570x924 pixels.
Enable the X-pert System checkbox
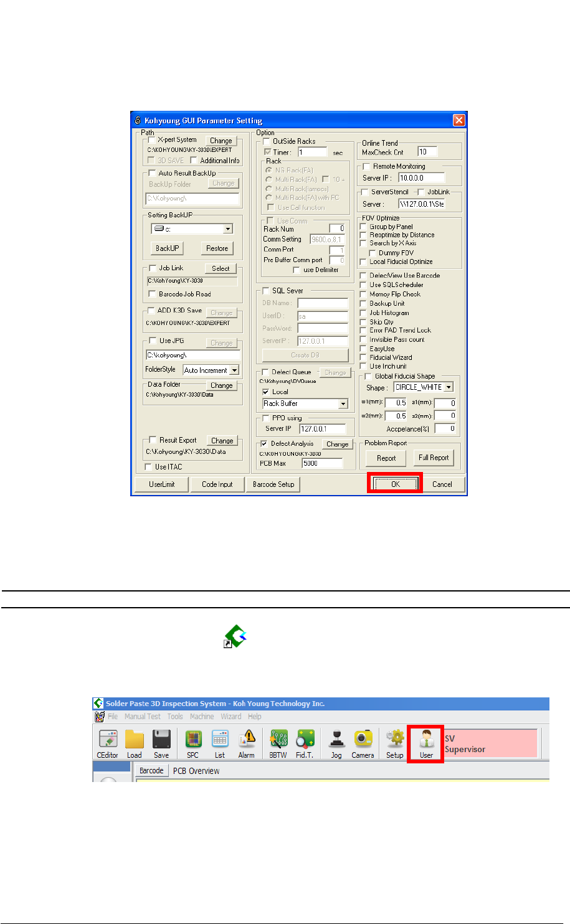pyautogui.click(x=152, y=140)
